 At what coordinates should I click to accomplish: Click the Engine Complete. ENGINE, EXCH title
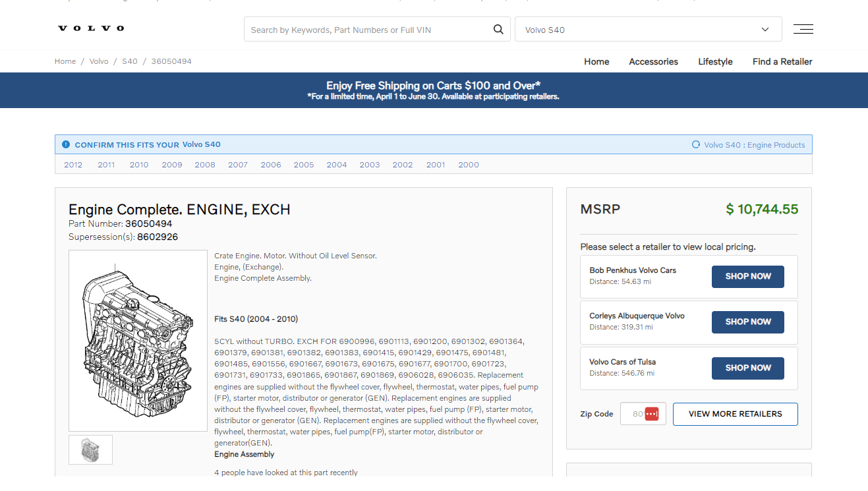click(179, 210)
